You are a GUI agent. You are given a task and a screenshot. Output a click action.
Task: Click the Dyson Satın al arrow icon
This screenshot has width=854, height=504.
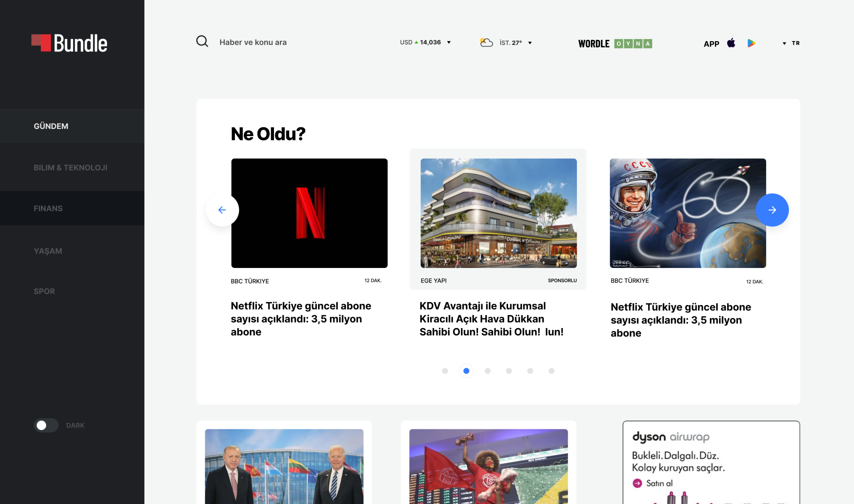point(637,483)
